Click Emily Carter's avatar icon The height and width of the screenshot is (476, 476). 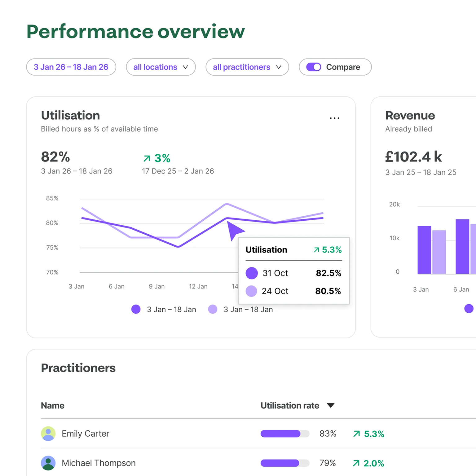pos(48,434)
